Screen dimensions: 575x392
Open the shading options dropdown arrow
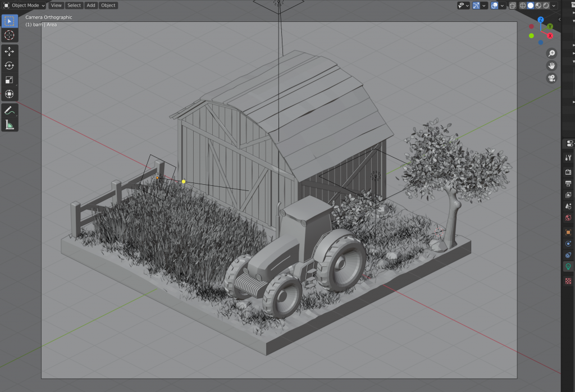point(554,6)
